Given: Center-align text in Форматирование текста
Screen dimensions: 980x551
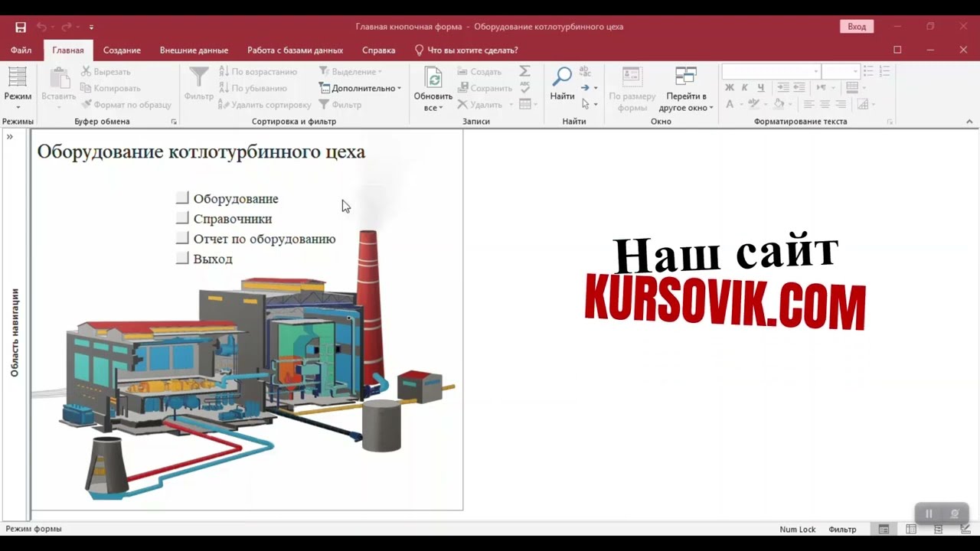Looking at the screenshot, I should (825, 105).
